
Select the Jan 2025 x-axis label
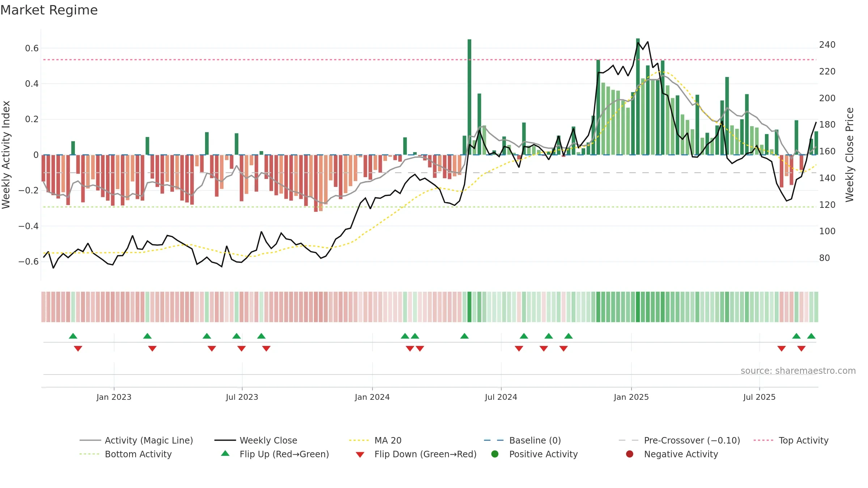[x=631, y=397]
